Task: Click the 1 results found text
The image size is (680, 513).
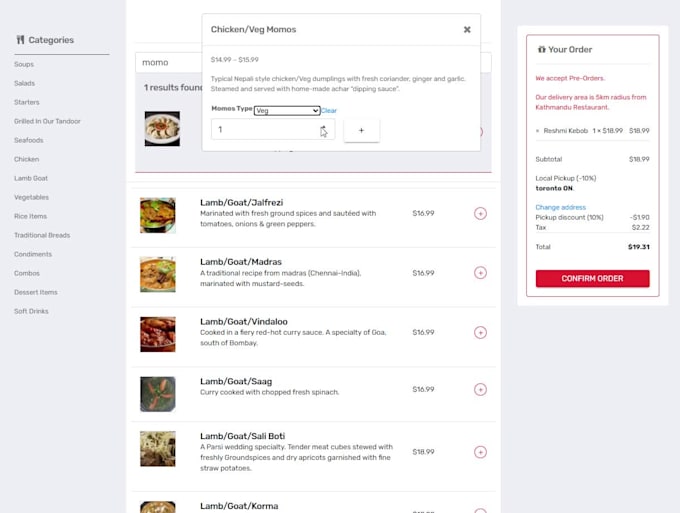Action: 173,88
